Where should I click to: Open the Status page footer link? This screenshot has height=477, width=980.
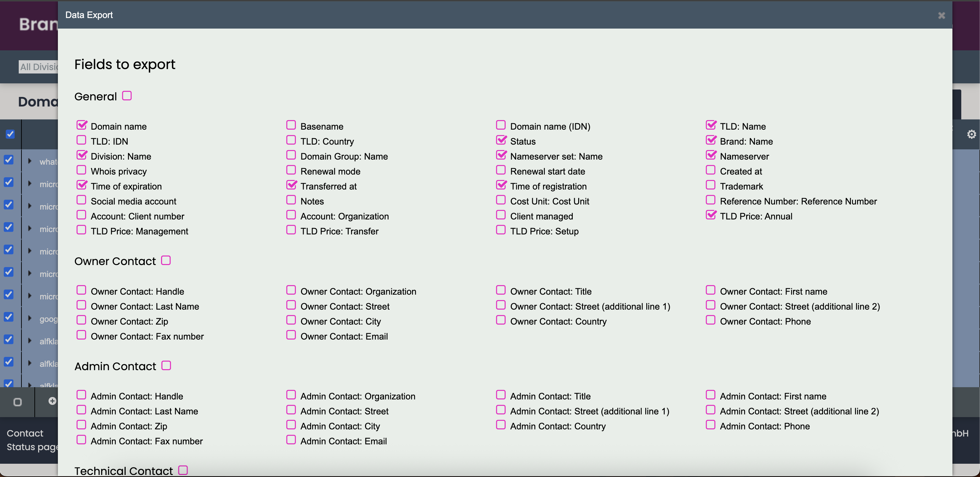[x=32, y=447]
